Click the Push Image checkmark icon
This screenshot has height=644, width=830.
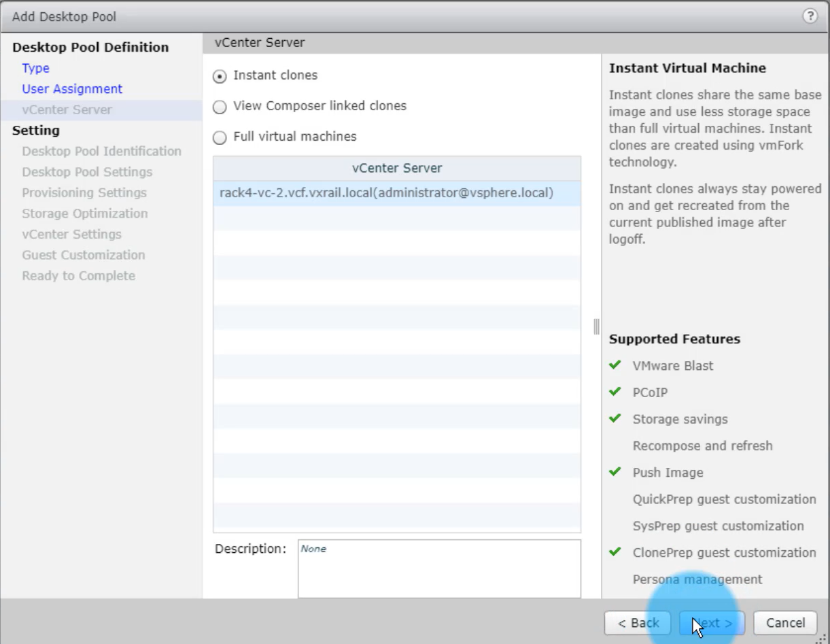[615, 472]
